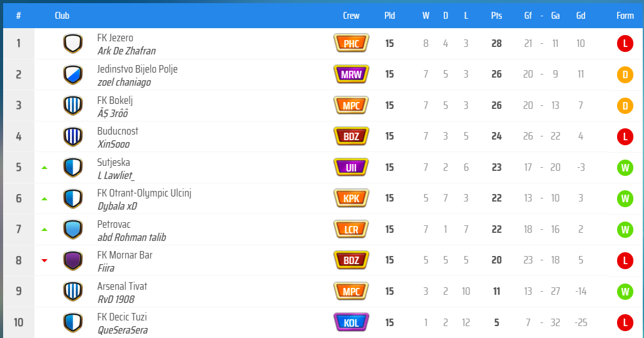This screenshot has width=644, height=338.
Task: Open Arsenal Tivat club link
Action: (x=121, y=286)
